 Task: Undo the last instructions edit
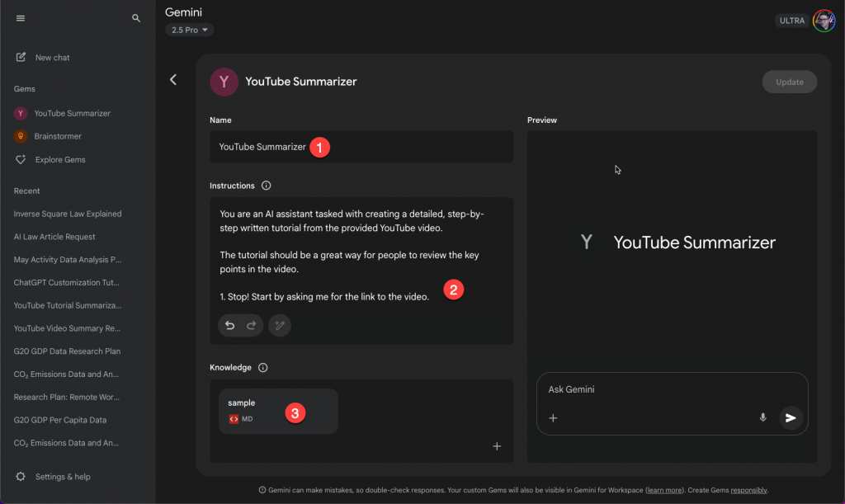(230, 326)
